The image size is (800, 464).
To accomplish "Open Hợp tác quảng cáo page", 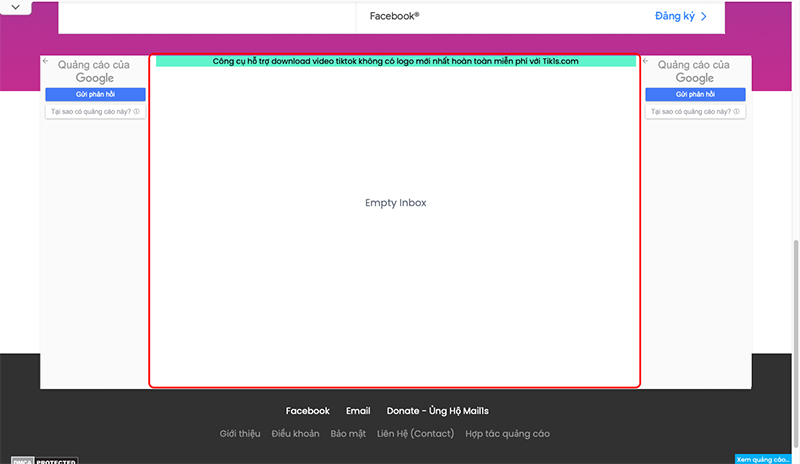I will pyautogui.click(x=508, y=433).
